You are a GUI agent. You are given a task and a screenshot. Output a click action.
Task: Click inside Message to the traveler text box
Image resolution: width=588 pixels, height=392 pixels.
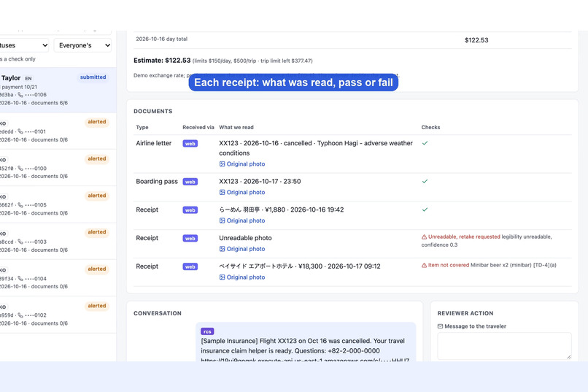pos(504,346)
